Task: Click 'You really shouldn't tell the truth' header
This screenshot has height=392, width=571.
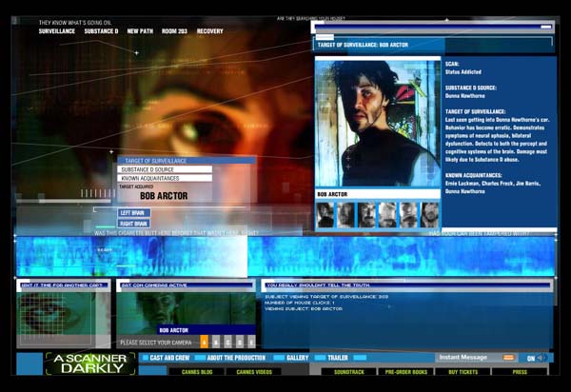Action: 318,285
